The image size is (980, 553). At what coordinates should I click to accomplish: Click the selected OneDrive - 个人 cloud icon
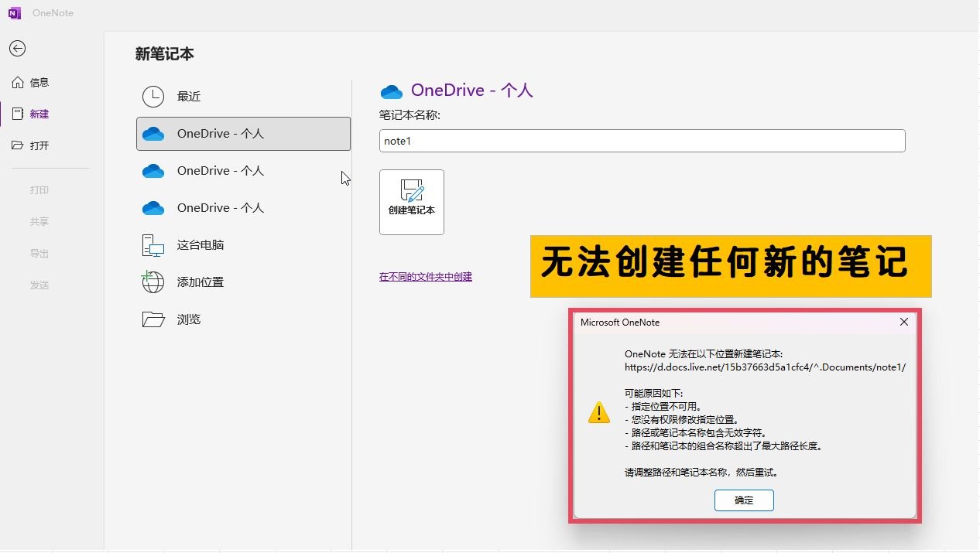coord(153,134)
